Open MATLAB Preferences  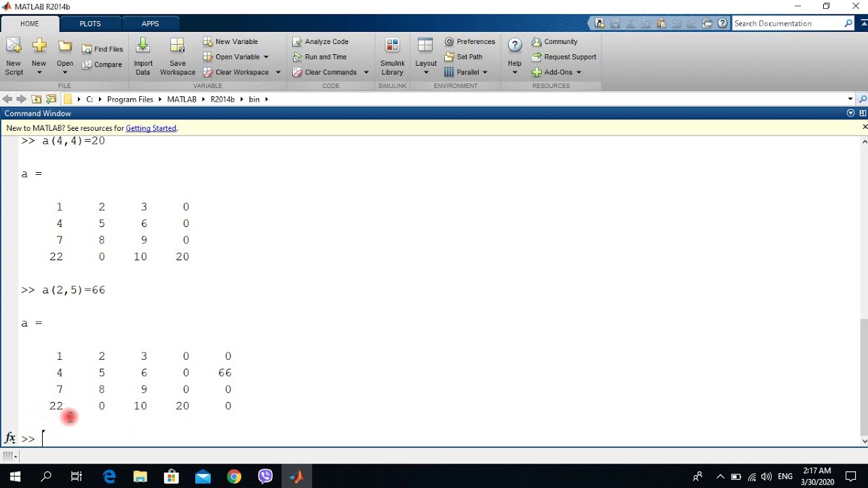[x=470, y=41]
